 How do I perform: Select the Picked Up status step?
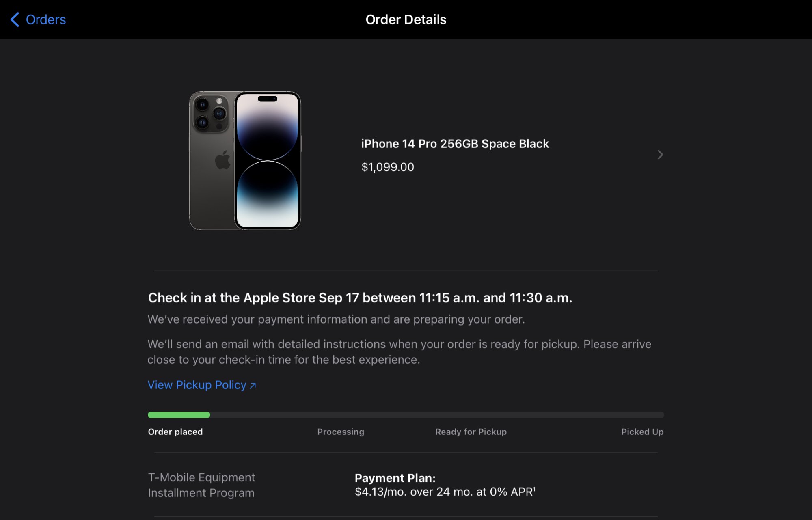[x=642, y=432]
